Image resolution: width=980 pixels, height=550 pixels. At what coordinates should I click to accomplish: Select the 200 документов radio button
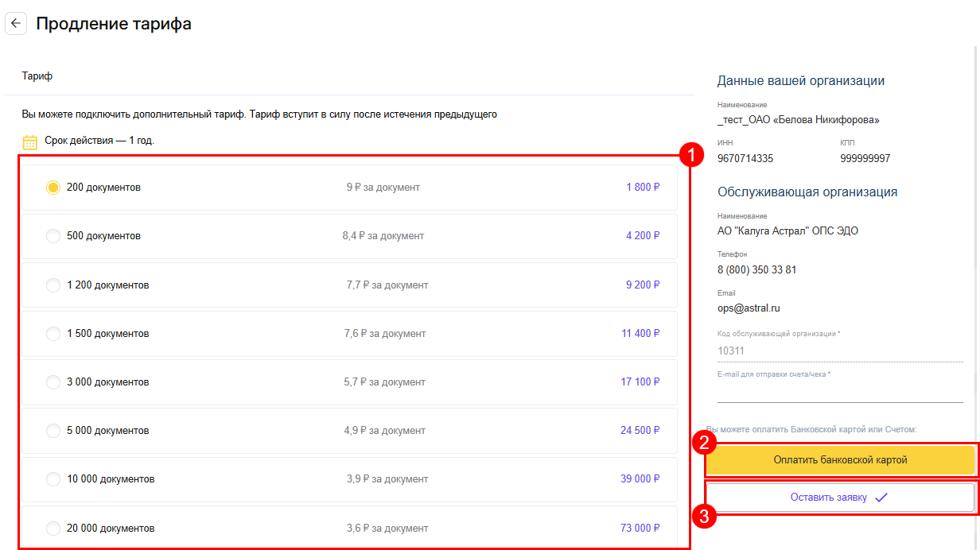[53, 188]
